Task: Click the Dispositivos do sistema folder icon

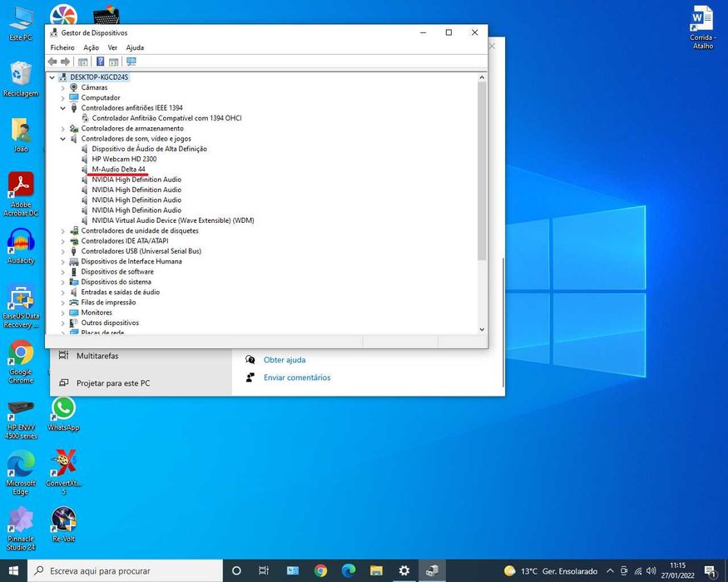Action: pos(74,282)
